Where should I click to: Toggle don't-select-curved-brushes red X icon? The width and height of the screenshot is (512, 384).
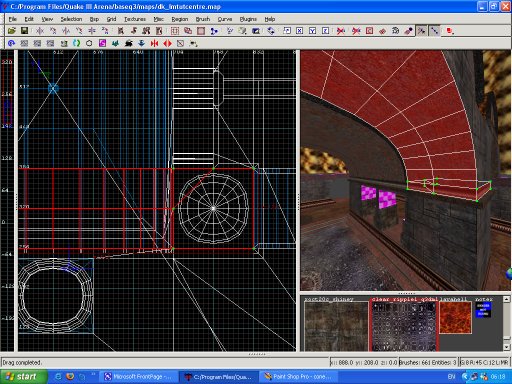pos(341,31)
